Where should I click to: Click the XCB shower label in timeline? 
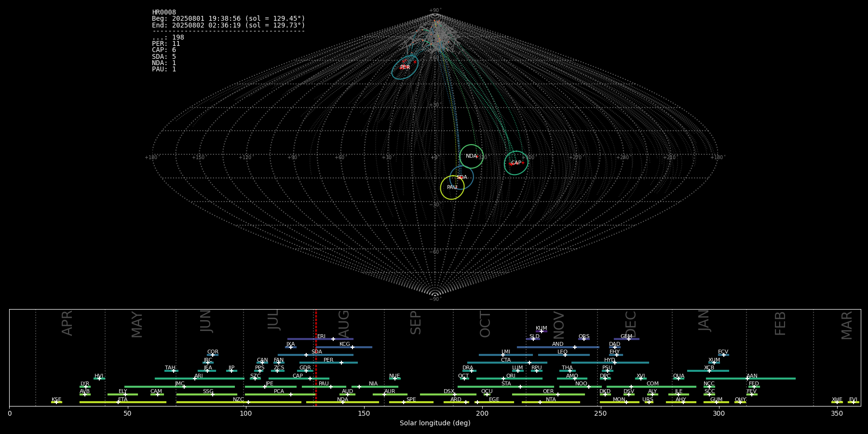coord(709,368)
